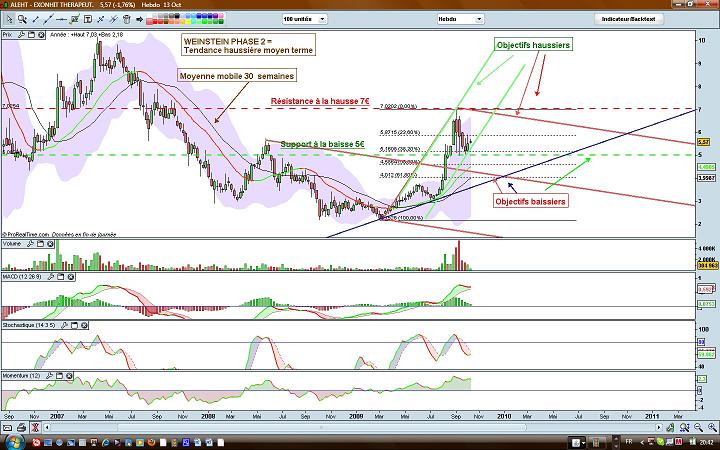
Task: Select the 'WEINSTEIN PHASE 2' text box
Action: click(248, 45)
